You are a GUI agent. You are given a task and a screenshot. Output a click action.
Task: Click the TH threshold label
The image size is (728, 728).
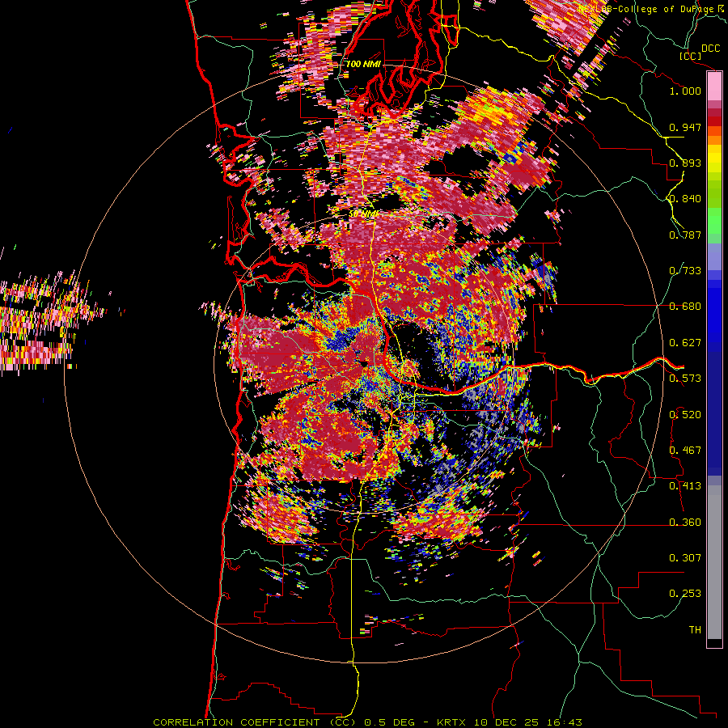coord(695,630)
